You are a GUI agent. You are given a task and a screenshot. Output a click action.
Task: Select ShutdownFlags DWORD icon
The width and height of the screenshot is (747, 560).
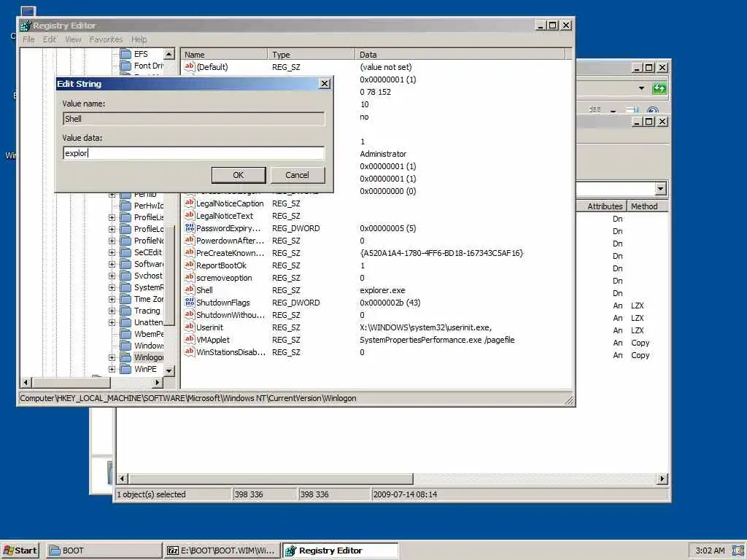click(x=189, y=302)
